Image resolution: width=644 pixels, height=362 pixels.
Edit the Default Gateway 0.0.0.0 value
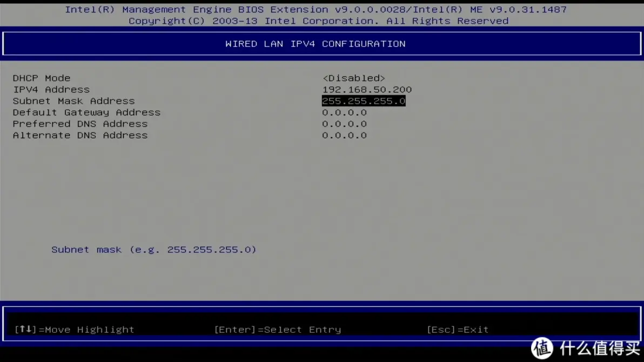pos(344,112)
